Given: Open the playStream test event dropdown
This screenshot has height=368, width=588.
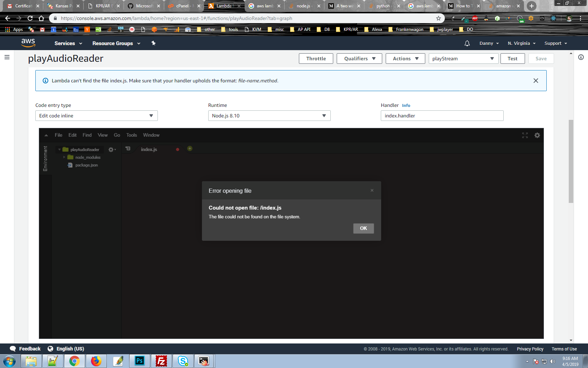Looking at the screenshot, I should (463, 59).
